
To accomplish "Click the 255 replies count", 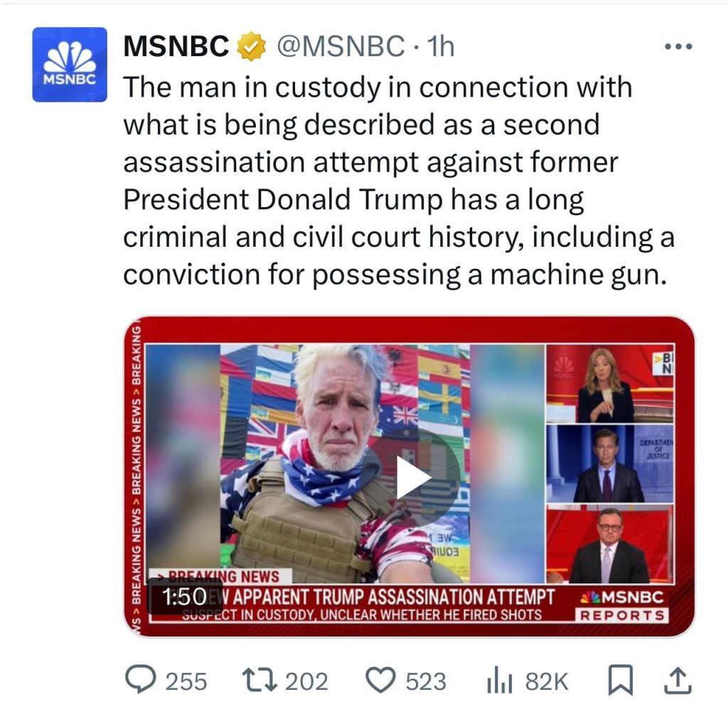I will [186, 681].
